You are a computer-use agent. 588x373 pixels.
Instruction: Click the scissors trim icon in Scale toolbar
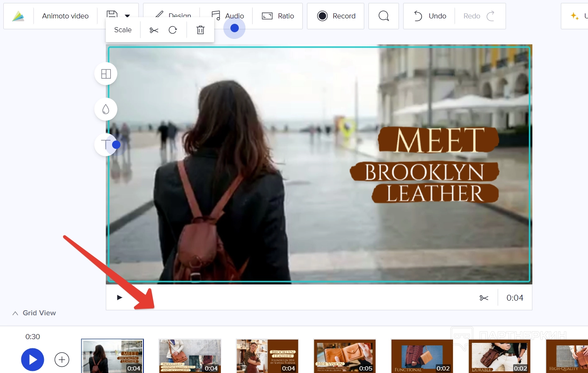click(154, 30)
